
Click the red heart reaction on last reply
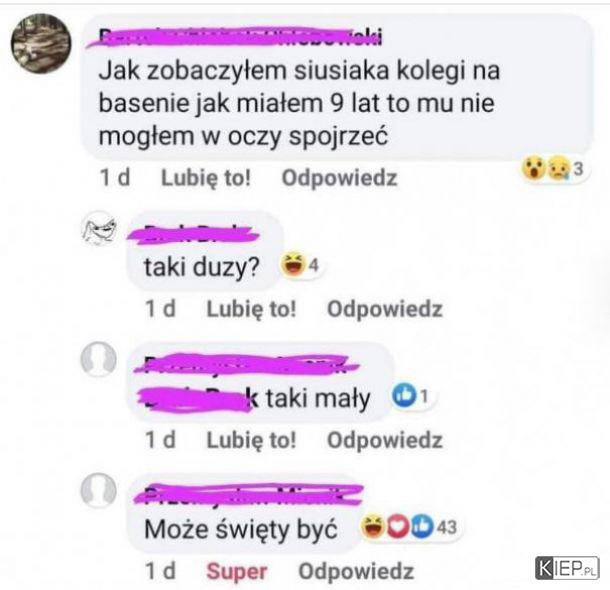click(398, 527)
